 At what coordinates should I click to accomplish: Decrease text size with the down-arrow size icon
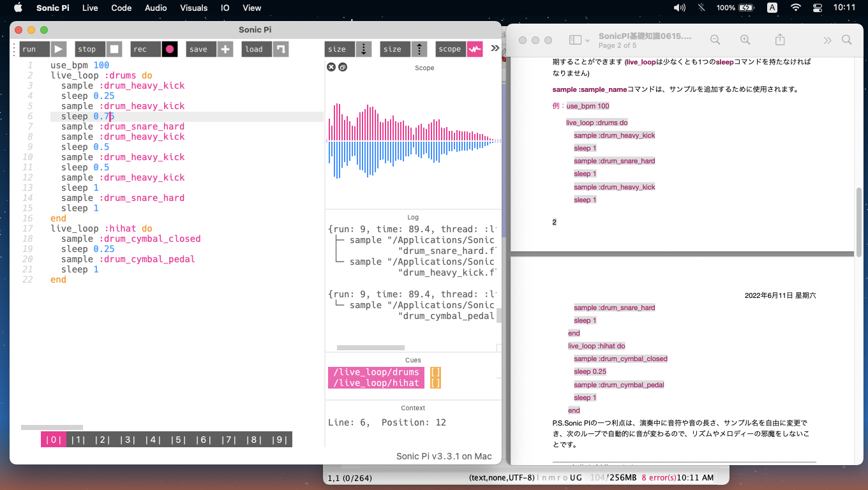pyautogui.click(x=363, y=49)
